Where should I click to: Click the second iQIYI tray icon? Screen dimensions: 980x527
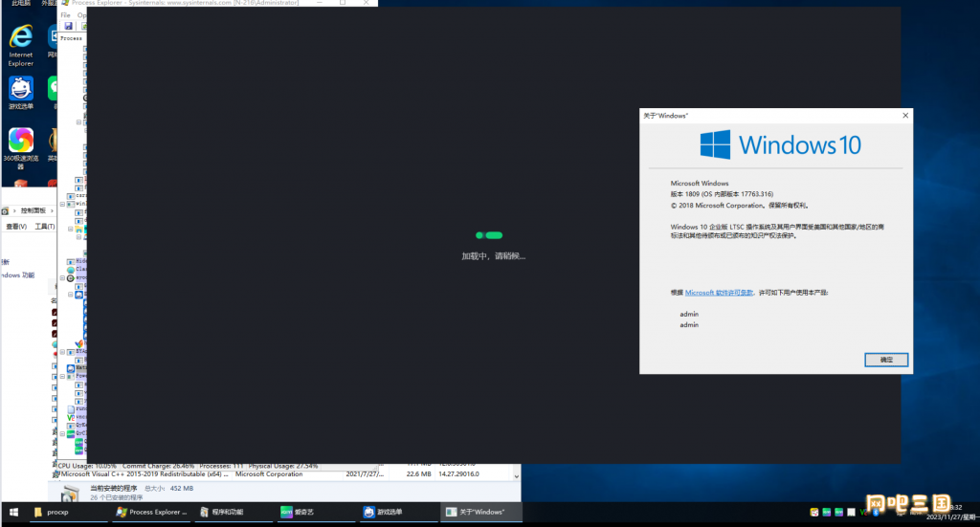pyautogui.click(x=838, y=512)
